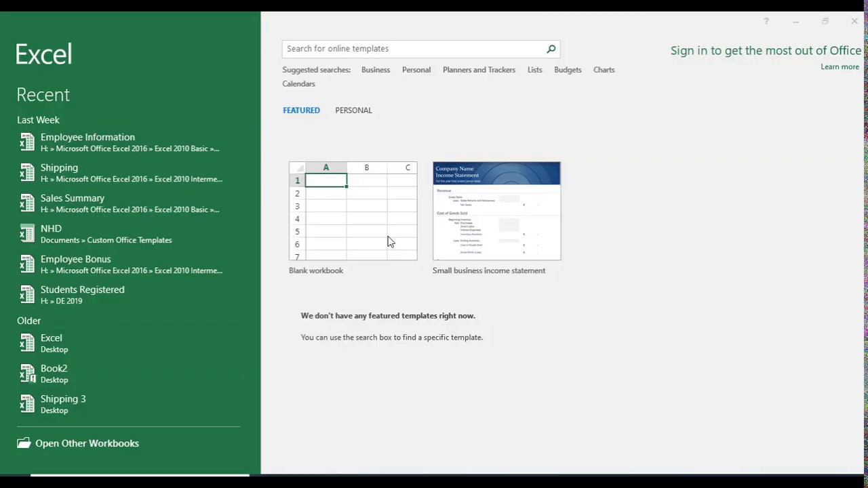This screenshot has width=868, height=488.
Task: Click the Small business income statement label
Action: [x=489, y=270]
